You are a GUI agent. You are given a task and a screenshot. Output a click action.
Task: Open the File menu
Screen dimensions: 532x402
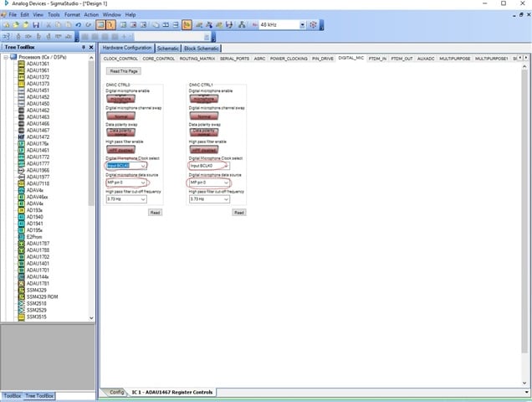pyautogui.click(x=13, y=14)
